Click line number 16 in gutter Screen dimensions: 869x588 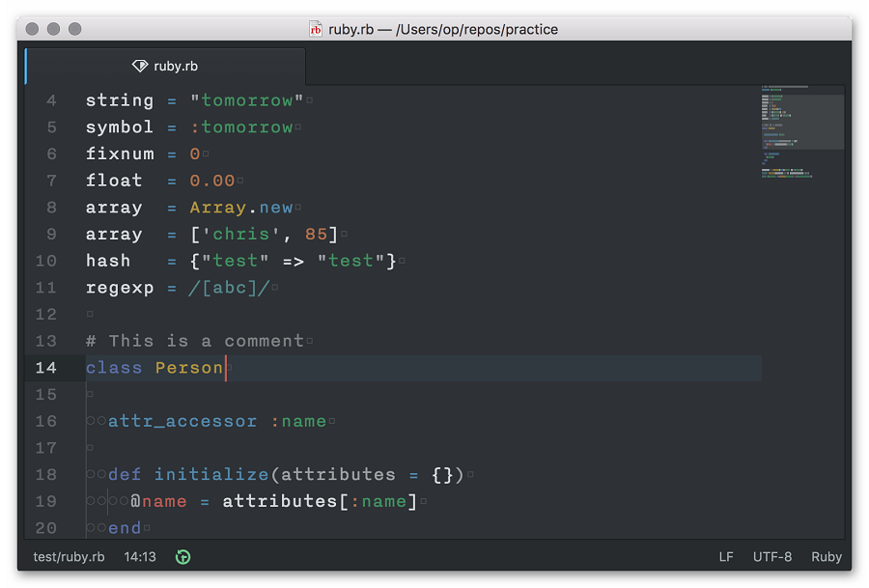pyautogui.click(x=46, y=421)
